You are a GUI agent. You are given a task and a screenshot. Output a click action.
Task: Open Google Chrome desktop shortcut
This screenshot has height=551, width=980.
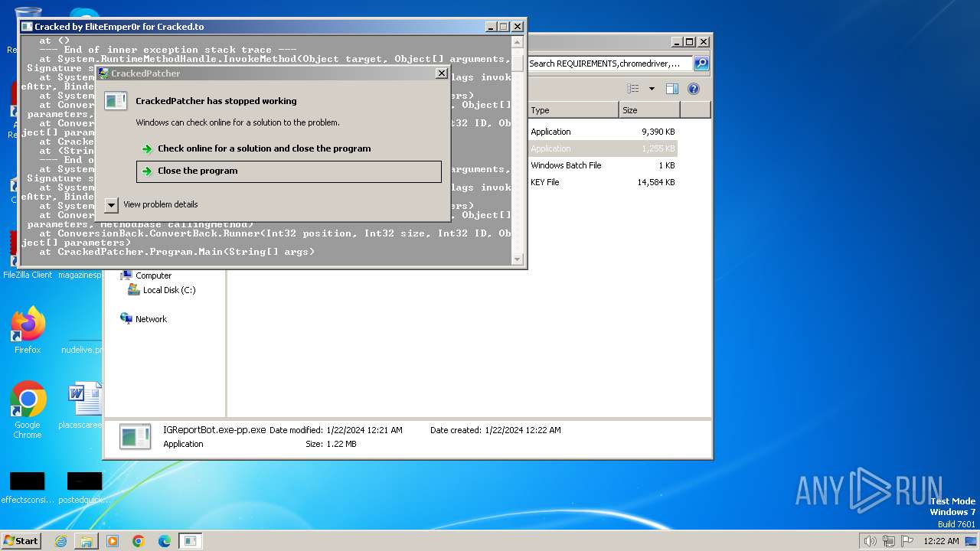pyautogui.click(x=28, y=410)
